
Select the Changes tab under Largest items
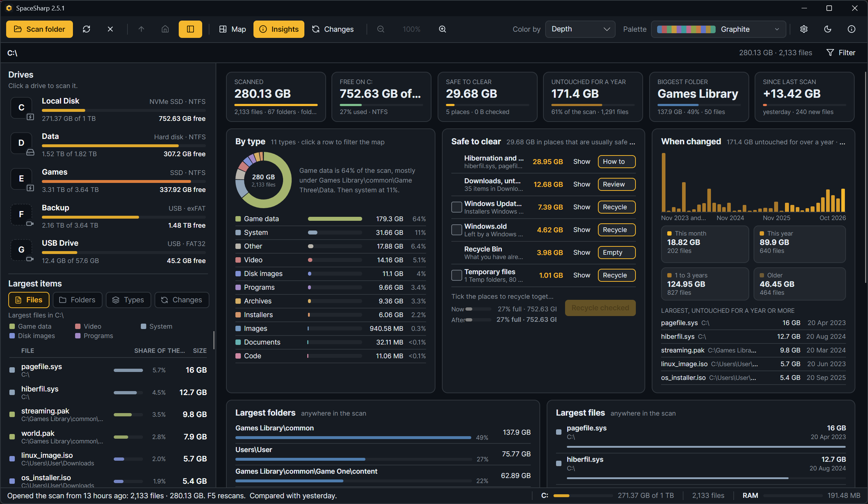(182, 300)
